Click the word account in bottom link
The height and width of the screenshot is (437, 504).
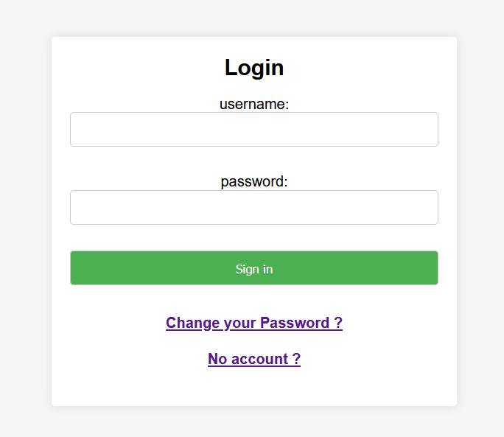[x=259, y=359]
